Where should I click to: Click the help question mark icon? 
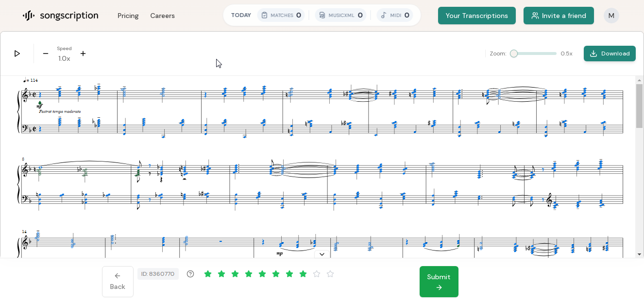(x=190, y=274)
